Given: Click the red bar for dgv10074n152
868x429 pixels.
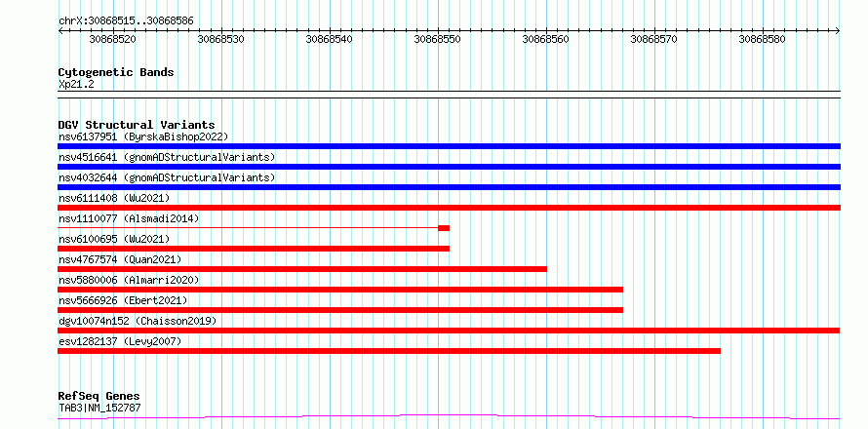Looking at the screenshot, I should 449,331.
